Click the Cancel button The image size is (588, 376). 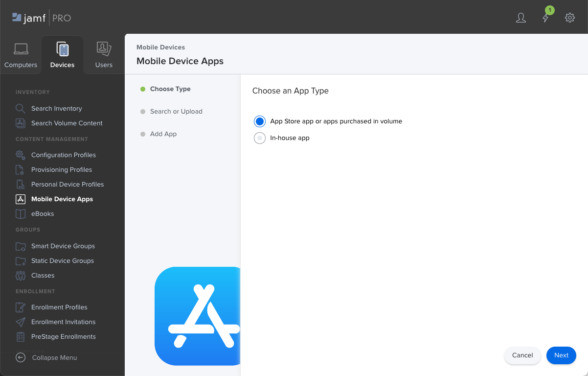[522, 355]
